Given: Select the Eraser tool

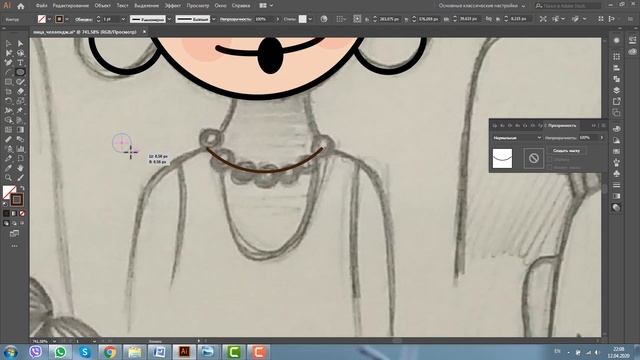Looking at the screenshot, I should [x=20, y=91].
